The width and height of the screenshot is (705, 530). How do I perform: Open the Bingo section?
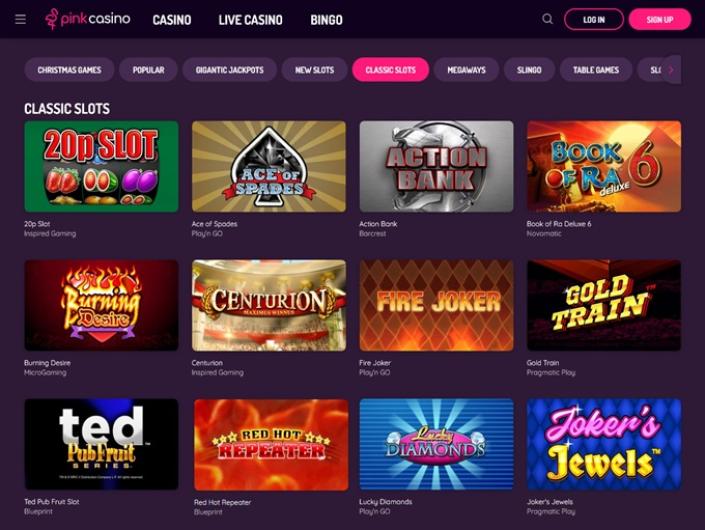(326, 20)
